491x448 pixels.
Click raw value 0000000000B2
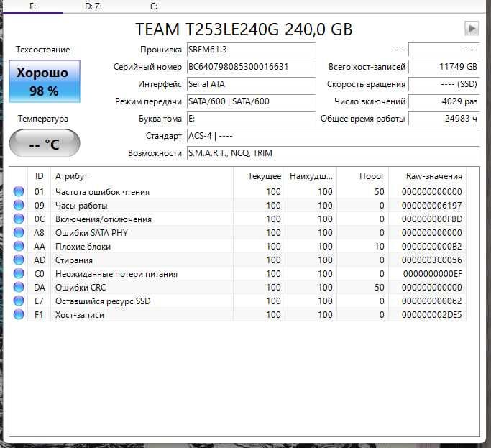point(432,247)
